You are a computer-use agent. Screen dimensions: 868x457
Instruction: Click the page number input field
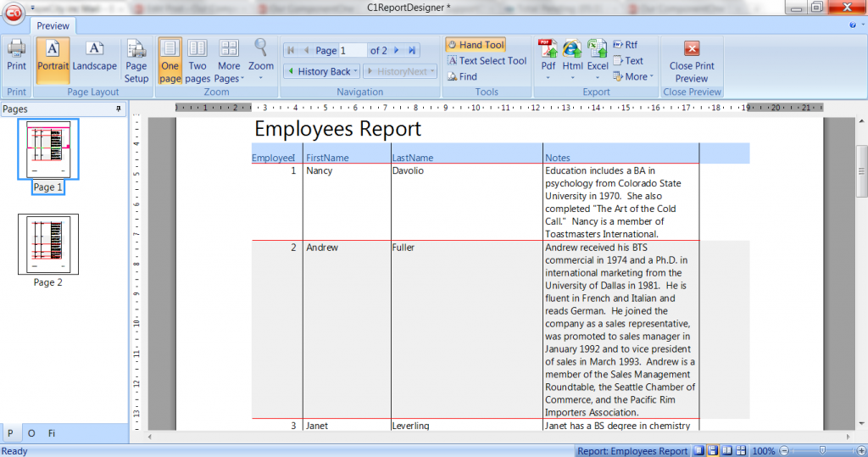coord(352,50)
